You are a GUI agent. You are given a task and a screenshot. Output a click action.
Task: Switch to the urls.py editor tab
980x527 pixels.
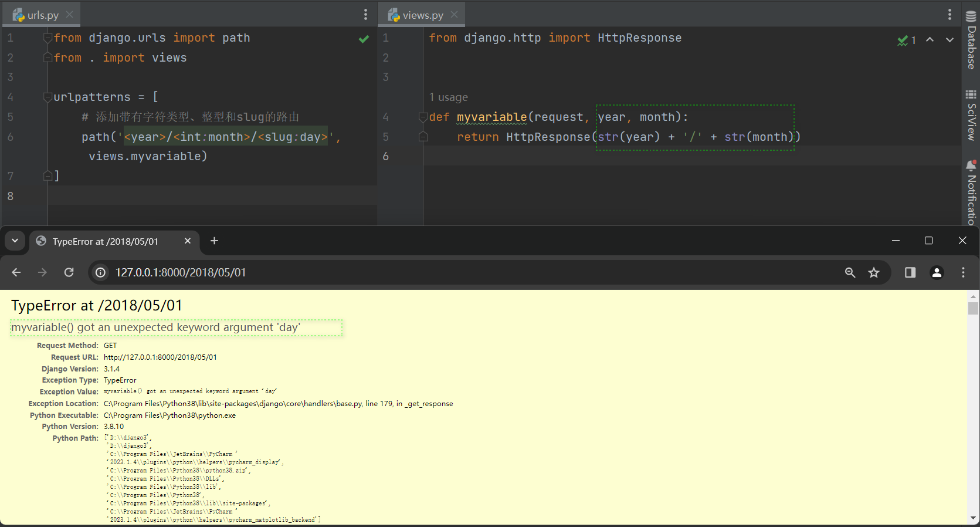(x=43, y=15)
